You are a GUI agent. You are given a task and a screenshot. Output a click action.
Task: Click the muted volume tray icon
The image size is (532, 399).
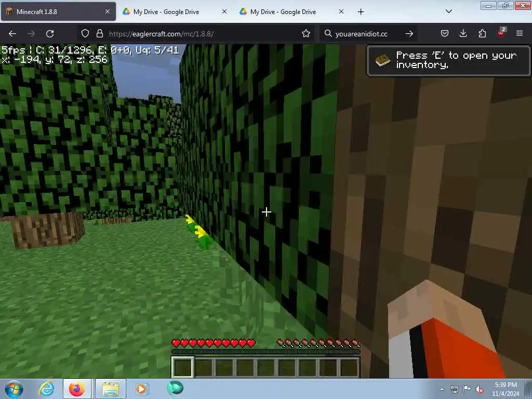(480, 389)
